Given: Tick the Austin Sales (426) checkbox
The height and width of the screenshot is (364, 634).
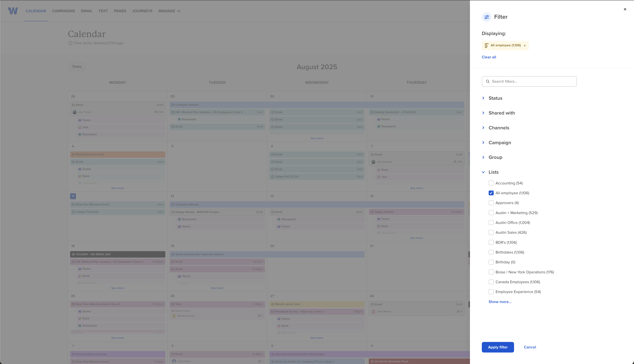Looking at the screenshot, I should tap(491, 232).
